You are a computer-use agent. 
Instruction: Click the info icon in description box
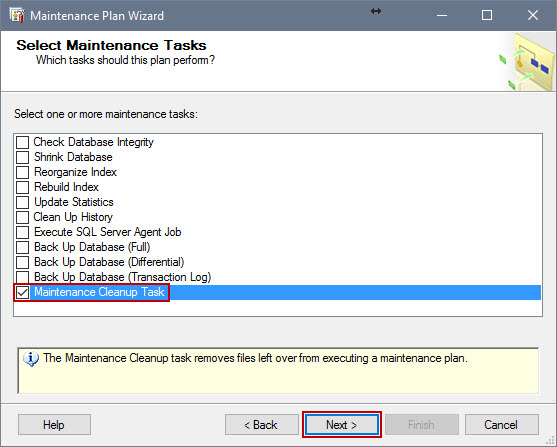[x=31, y=359]
